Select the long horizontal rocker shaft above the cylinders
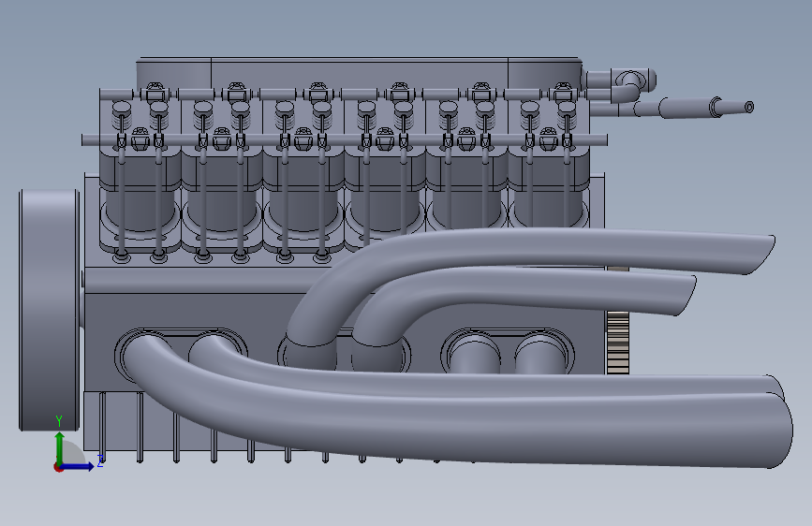The image size is (812, 526). pos(344,139)
